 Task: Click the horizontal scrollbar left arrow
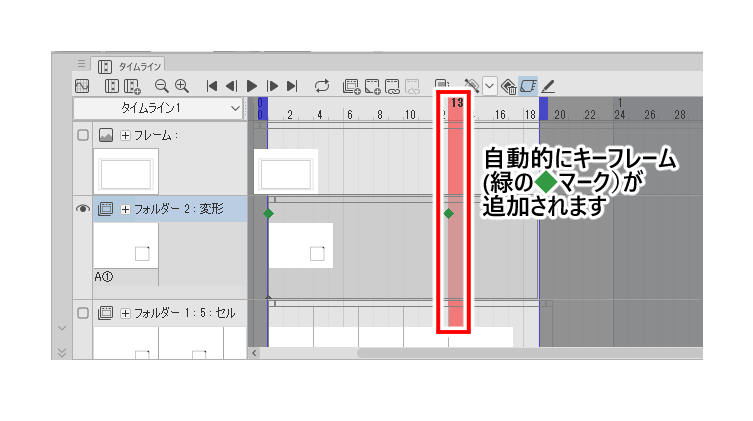pyautogui.click(x=254, y=352)
